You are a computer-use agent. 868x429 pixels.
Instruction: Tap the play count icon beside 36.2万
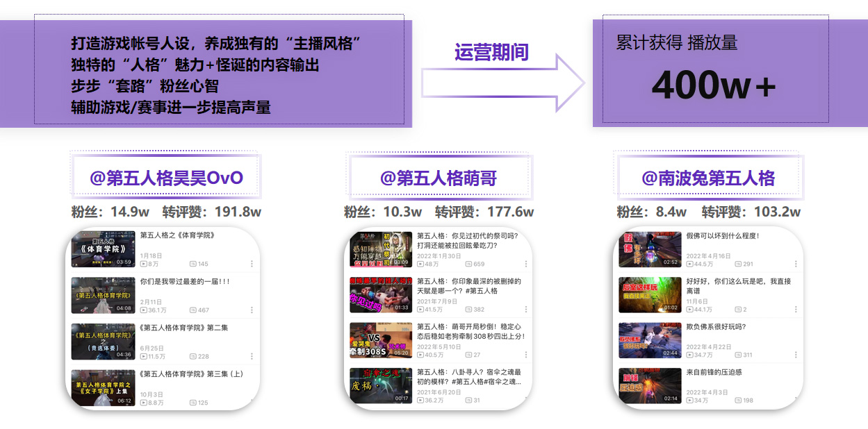pos(420,401)
